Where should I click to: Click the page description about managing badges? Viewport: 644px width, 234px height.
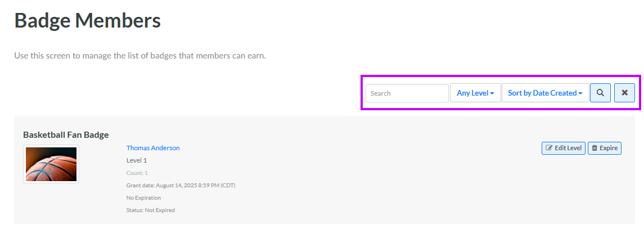pos(139,56)
